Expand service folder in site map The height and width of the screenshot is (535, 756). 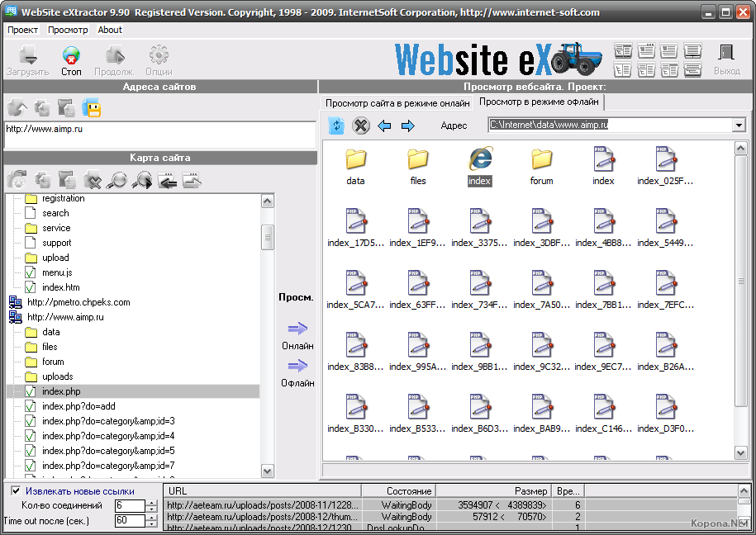tap(31, 228)
